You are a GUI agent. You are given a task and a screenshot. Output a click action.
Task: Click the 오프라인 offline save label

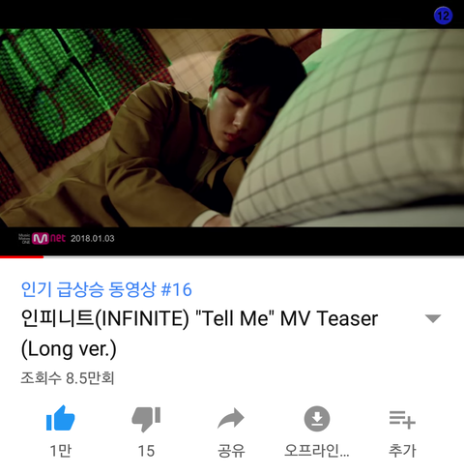(317, 451)
